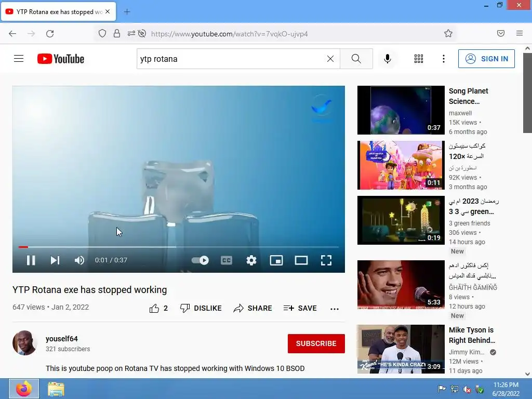
Task: Click the SIGN IN button
Action: [x=486, y=59]
